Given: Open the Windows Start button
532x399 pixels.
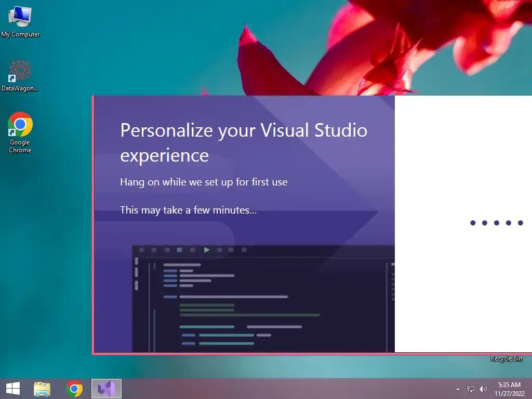Looking at the screenshot, I should [13, 389].
